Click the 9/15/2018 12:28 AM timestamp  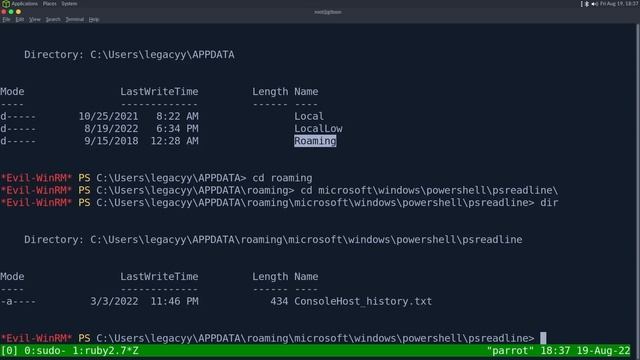[x=141, y=141]
